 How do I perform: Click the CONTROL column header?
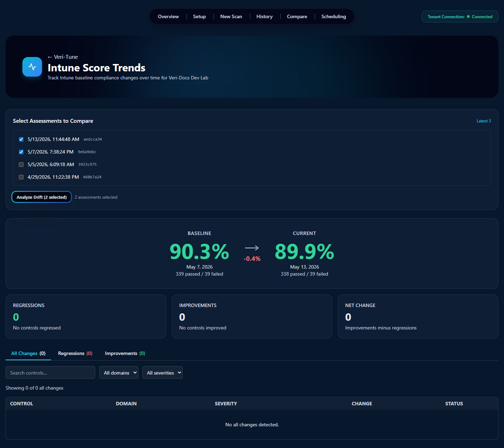(x=22, y=404)
